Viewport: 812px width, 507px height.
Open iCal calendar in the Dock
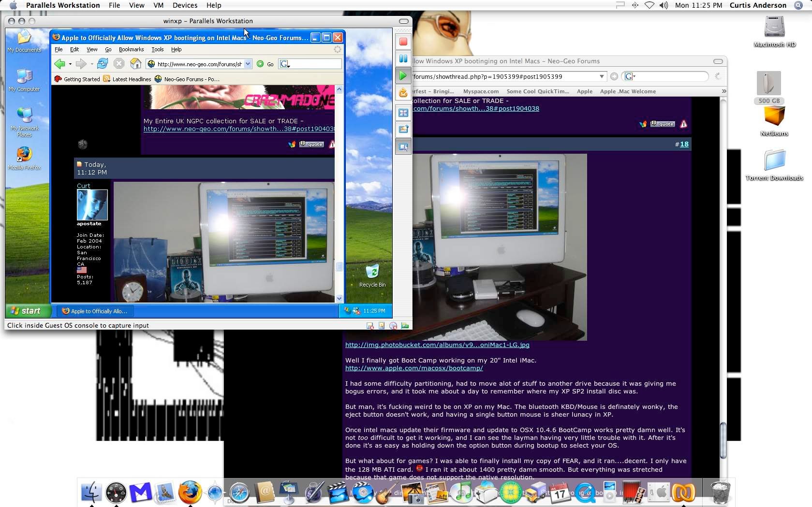(x=560, y=493)
